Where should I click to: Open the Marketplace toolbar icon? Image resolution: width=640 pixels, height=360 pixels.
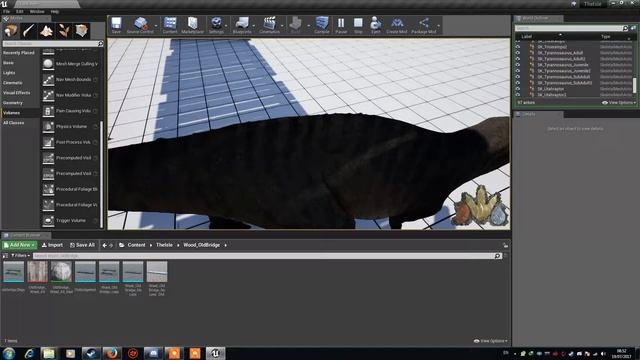[x=192, y=25]
